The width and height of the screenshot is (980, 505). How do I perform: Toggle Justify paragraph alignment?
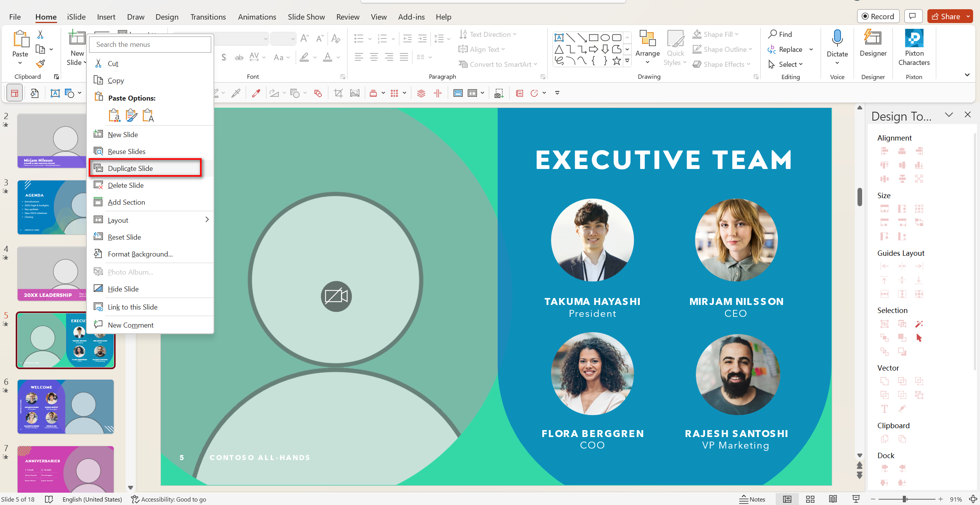pyautogui.click(x=404, y=57)
